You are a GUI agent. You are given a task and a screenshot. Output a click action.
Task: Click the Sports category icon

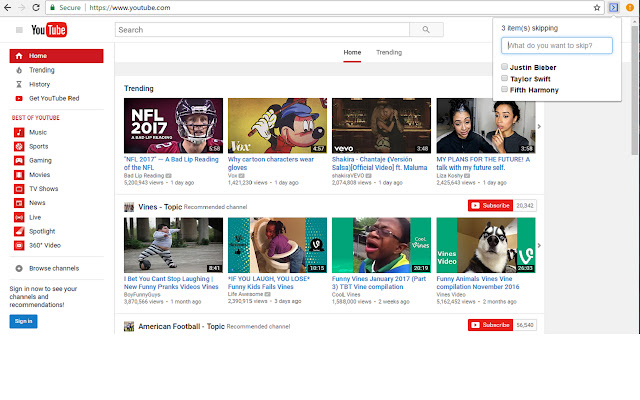coord(19,146)
